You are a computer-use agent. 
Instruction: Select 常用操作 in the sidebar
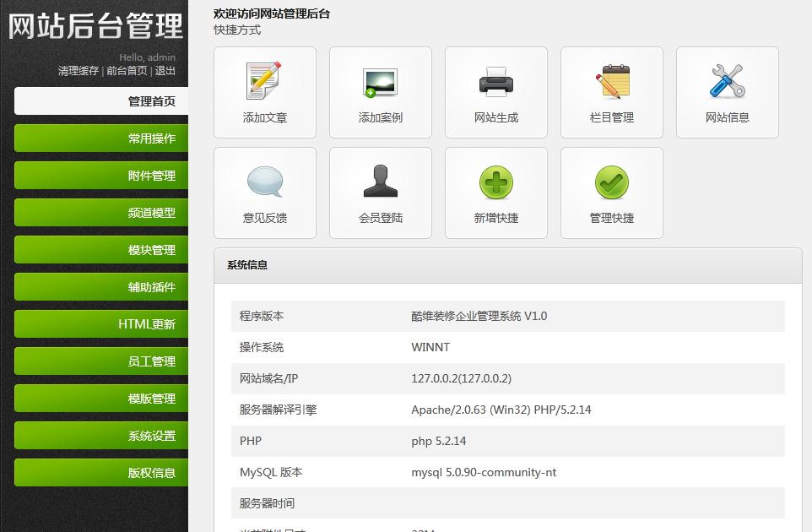point(100,138)
